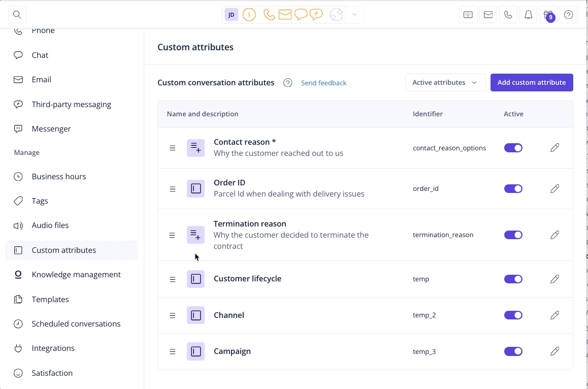Edit Contact reason with pencil icon
Viewport: 588px width, 389px height.
pos(554,148)
